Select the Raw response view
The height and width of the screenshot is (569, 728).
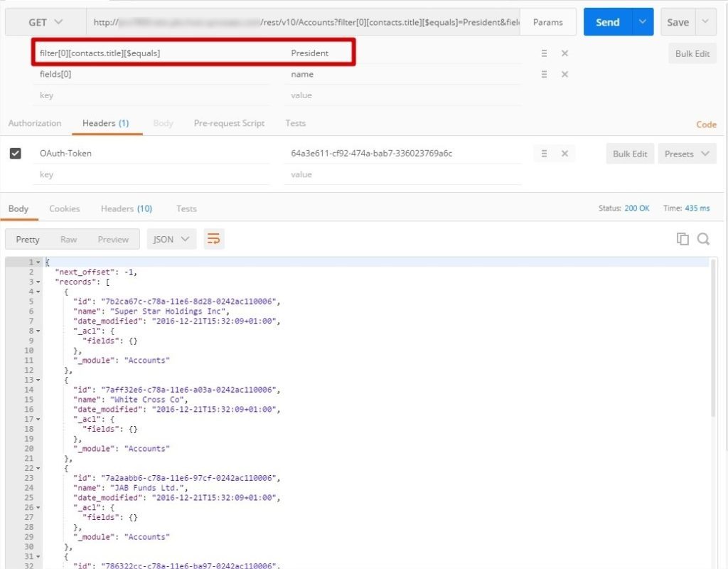(x=68, y=239)
